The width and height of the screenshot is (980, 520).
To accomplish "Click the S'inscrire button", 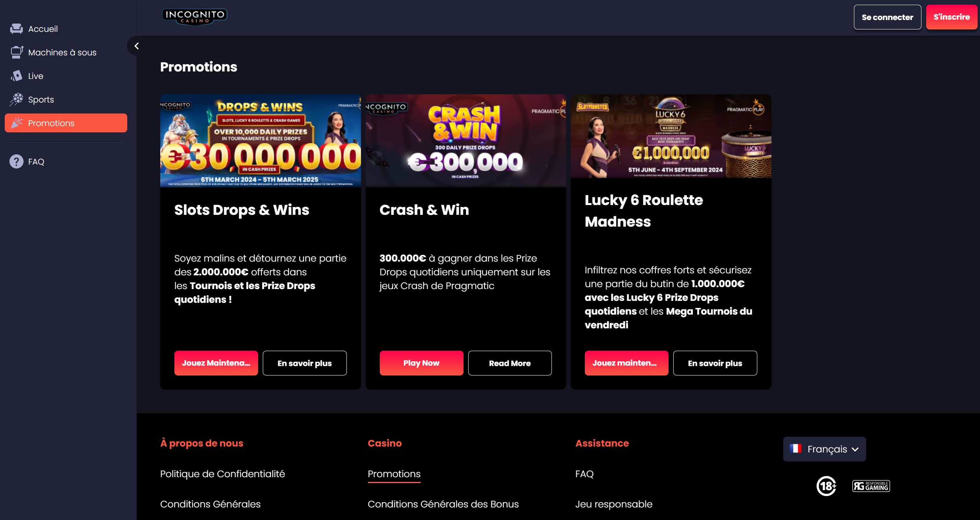I will (x=951, y=17).
